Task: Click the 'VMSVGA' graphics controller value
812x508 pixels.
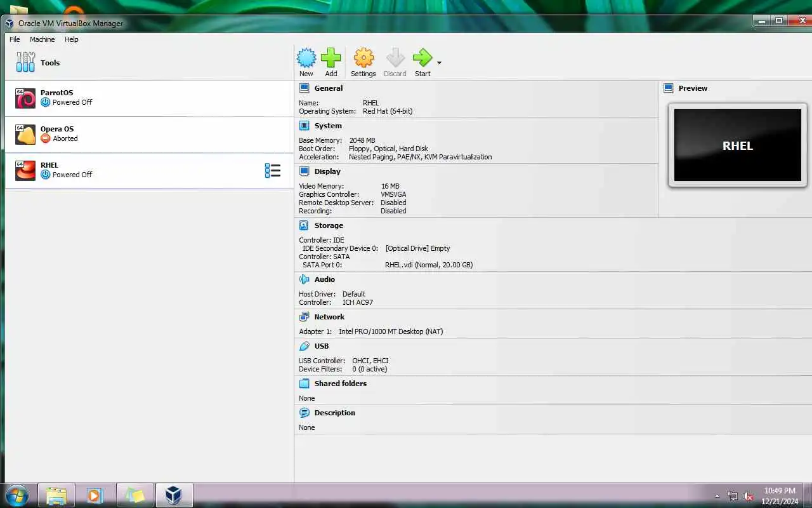Action: 393,194
